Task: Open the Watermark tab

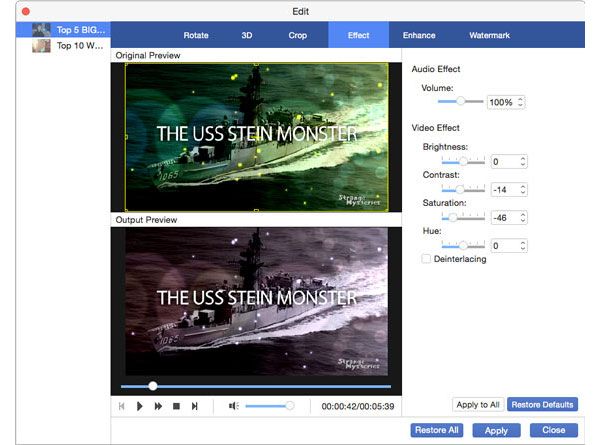Action: (489, 35)
